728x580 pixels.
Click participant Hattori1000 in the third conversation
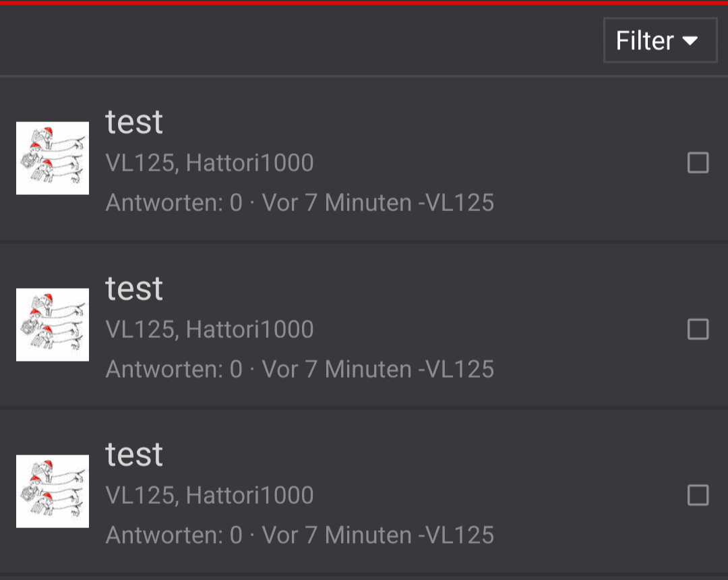(x=249, y=496)
